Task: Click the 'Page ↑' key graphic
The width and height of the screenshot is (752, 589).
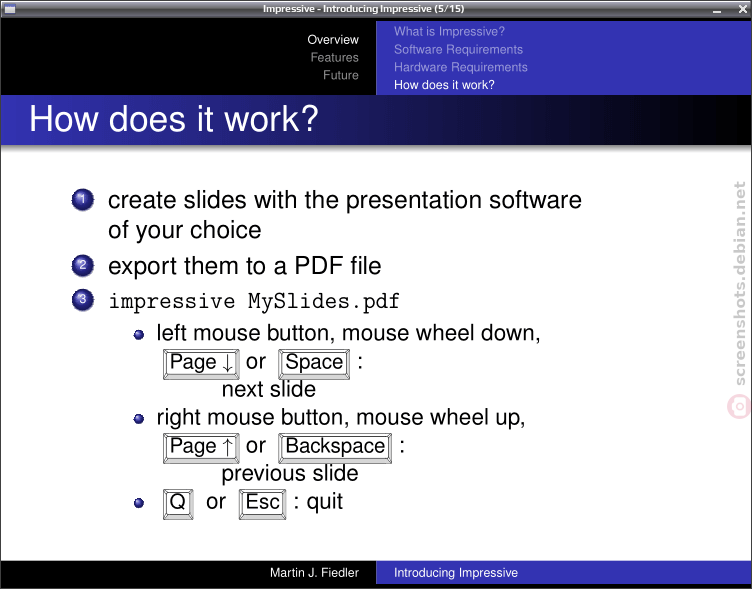Action: [201, 448]
